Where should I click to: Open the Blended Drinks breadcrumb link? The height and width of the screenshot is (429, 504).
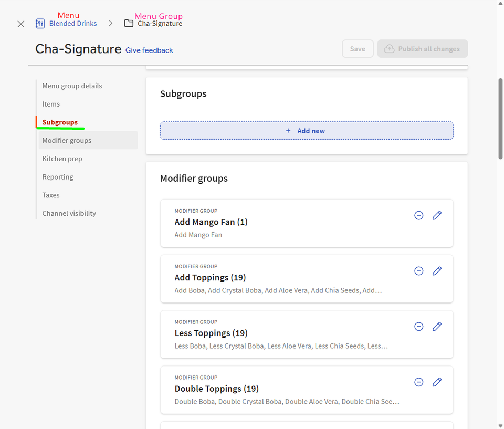pos(73,24)
